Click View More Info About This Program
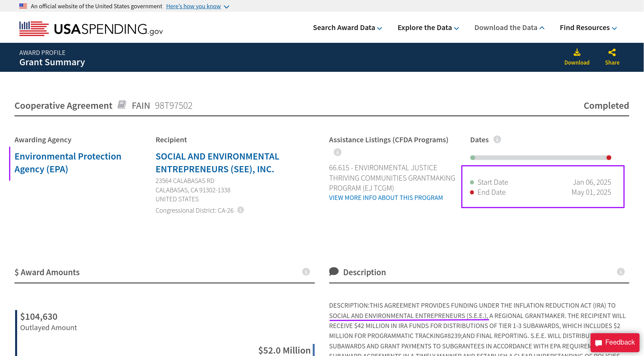The image size is (644, 356). (x=386, y=198)
